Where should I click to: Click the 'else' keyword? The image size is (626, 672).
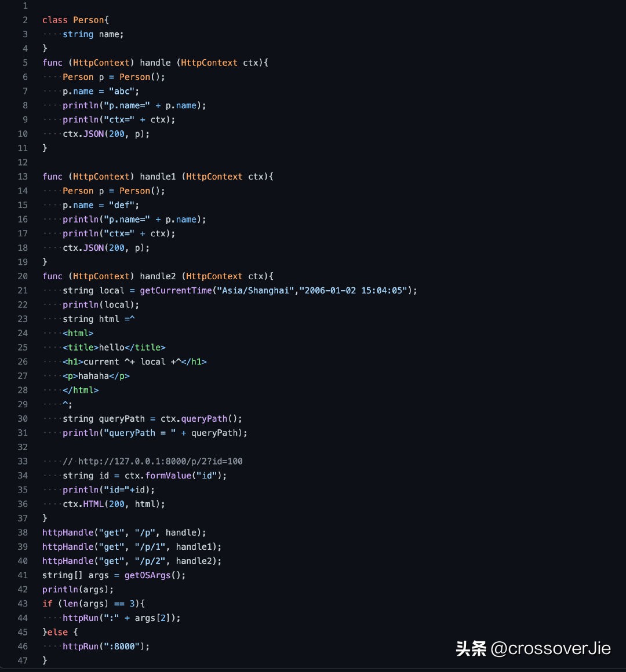(58, 632)
